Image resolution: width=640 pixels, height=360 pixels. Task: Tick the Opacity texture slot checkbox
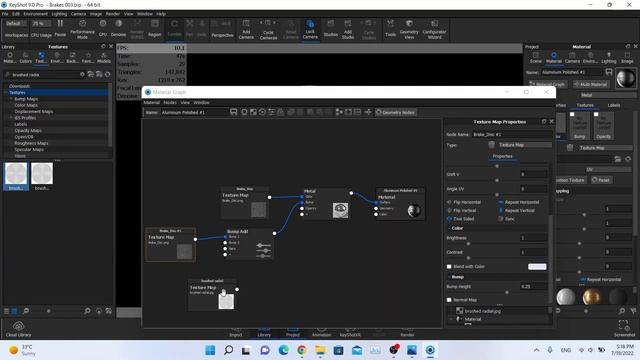pyautogui.click(x=596, y=115)
